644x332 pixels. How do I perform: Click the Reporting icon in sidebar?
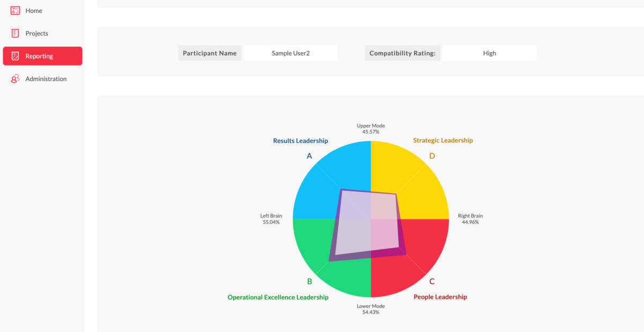point(15,56)
